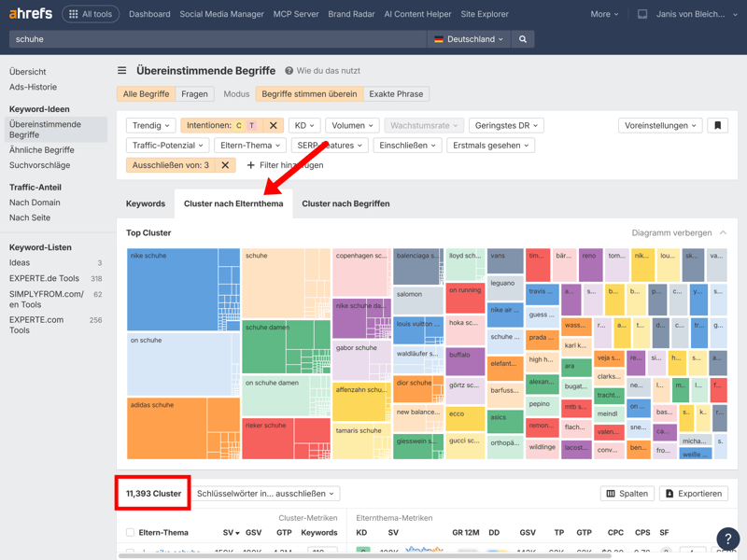
Task: Click the keyword search field containing 'schuhe'
Action: click(215, 39)
